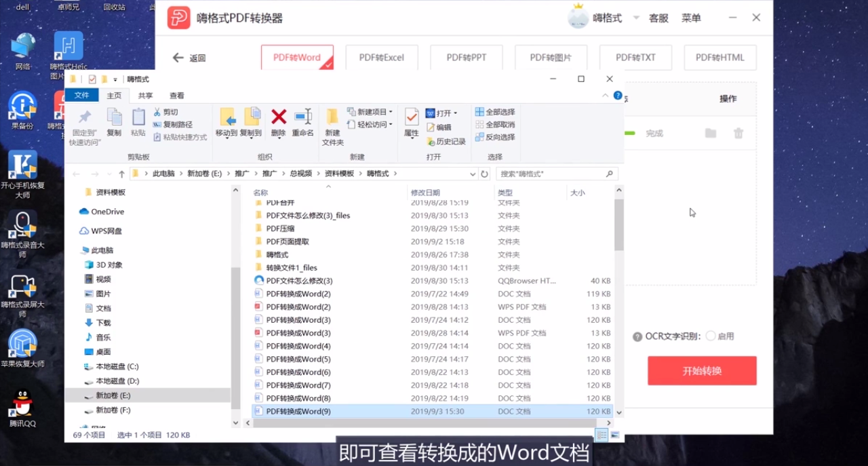Image resolution: width=868 pixels, height=466 pixels.
Task: Click Select none (全部取消)
Action: (495, 124)
